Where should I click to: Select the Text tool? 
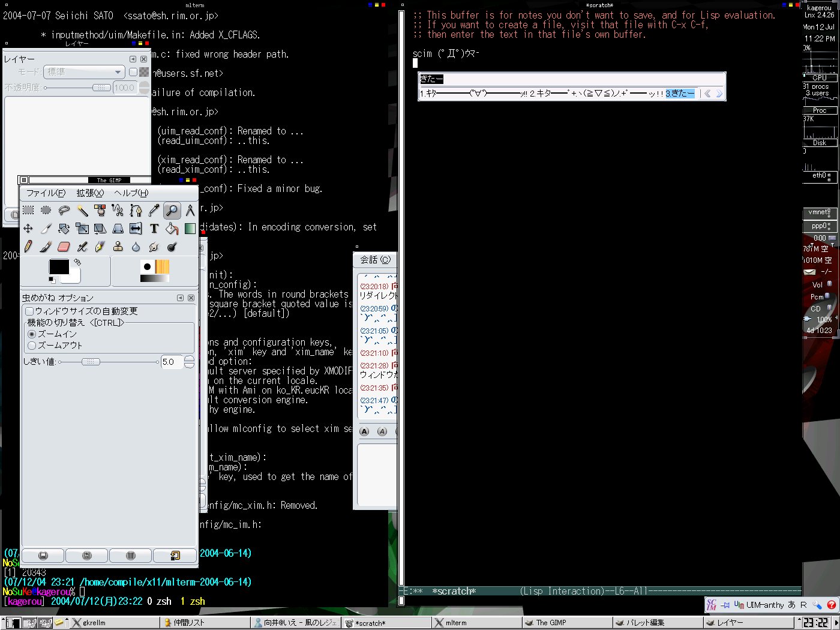tap(154, 229)
